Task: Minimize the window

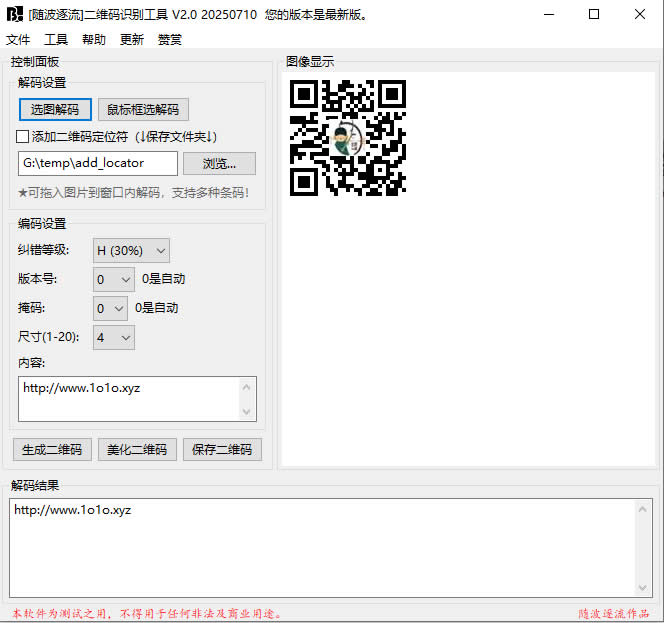Action: click(x=549, y=14)
